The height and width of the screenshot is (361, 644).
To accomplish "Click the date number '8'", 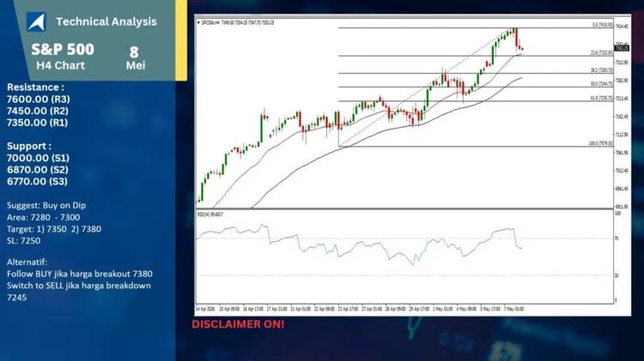I will pyautogui.click(x=134, y=52).
